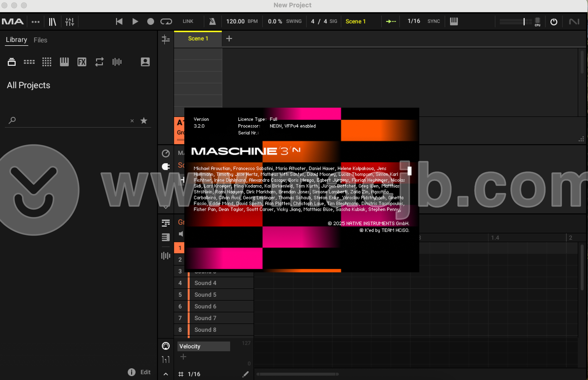The image size is (588, 380).
Task: Select the Groups browser icon
Action: [29, 62]
